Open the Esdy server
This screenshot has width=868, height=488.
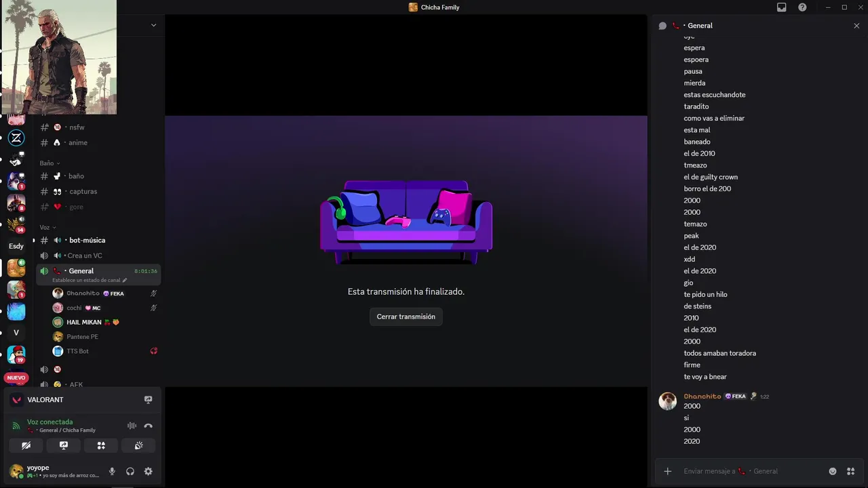pyautogui.click(x=16, y=246)
